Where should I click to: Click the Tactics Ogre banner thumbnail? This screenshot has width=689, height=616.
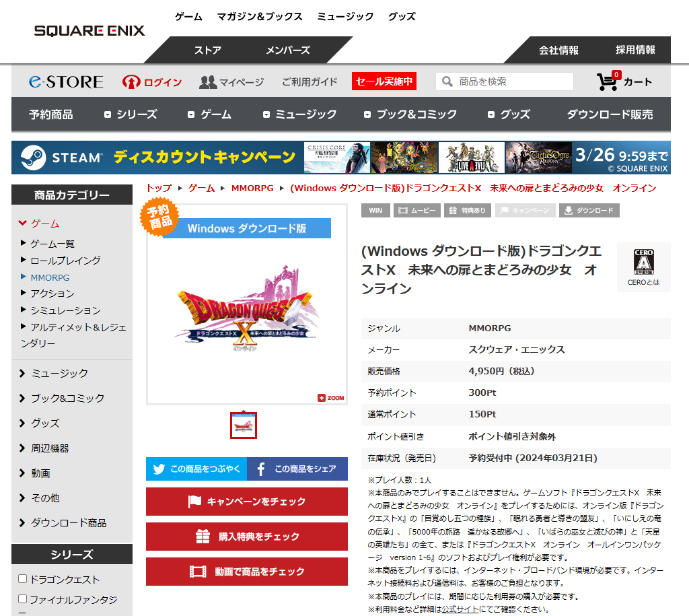point(539,158)
